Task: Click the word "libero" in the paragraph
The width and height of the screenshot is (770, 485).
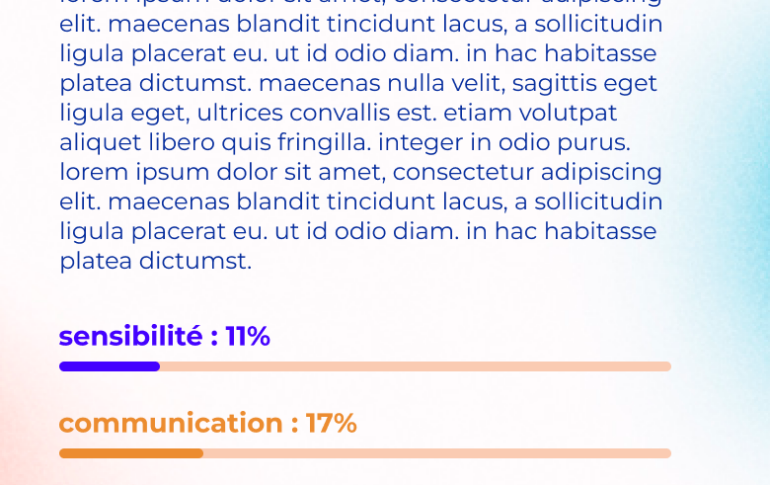Action: tap(182, 142)
